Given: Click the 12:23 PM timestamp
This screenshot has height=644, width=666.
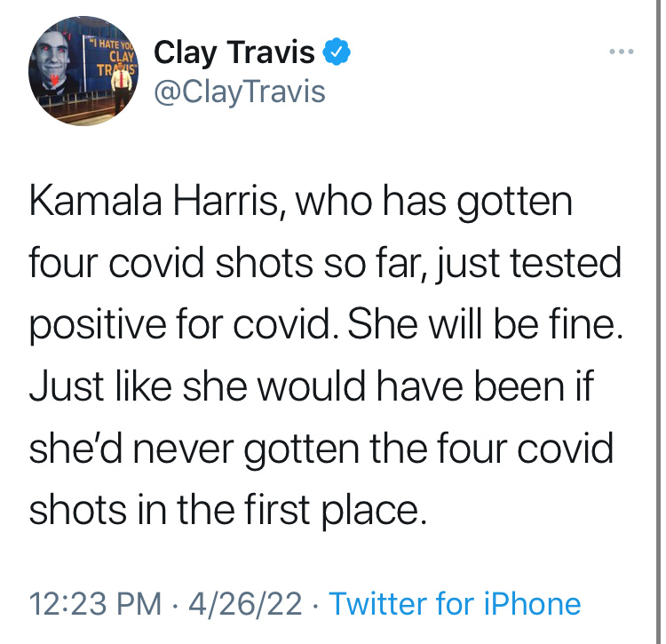Looking at the screenshot, I should click(96, 604).
